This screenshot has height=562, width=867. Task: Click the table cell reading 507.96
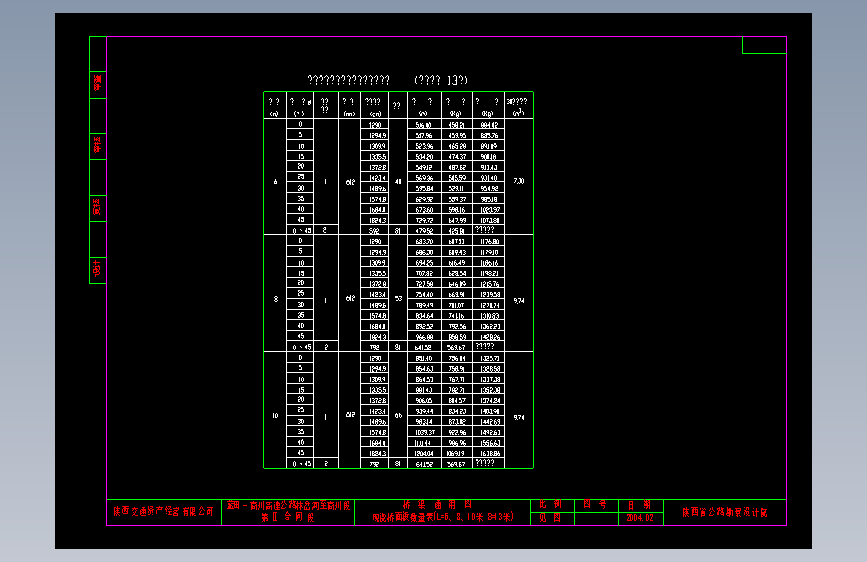424,136
